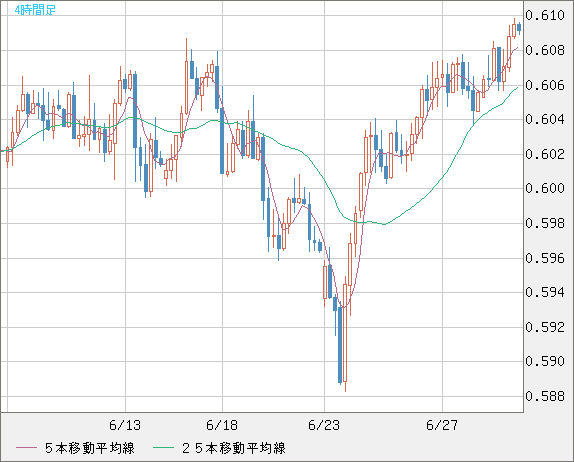Click the purple 5-period legend line sample

pos(26,448)
